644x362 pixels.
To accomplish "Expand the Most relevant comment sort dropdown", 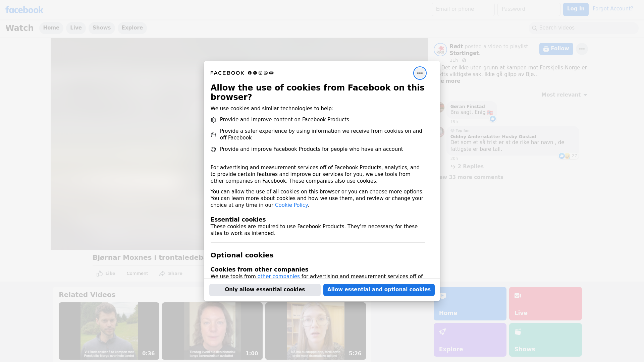I will pyautogui.click(x=564, y=95).
